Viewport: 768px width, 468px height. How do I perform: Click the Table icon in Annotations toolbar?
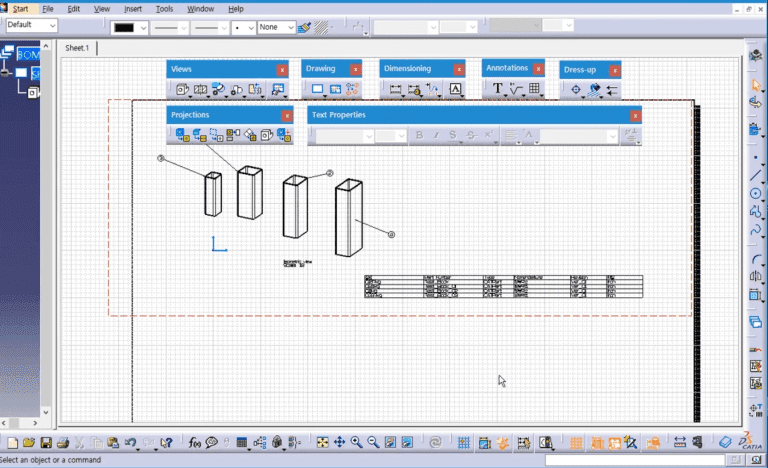coord(534,89)
